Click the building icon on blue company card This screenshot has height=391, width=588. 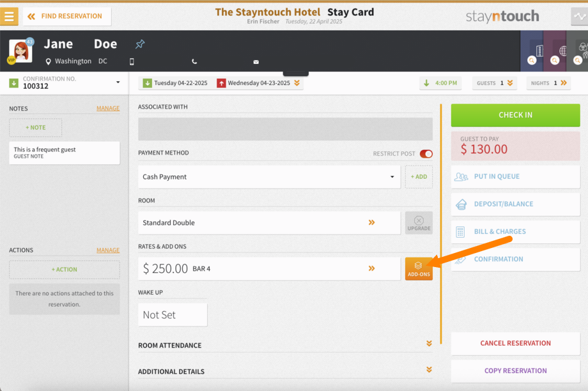[539, 50]
